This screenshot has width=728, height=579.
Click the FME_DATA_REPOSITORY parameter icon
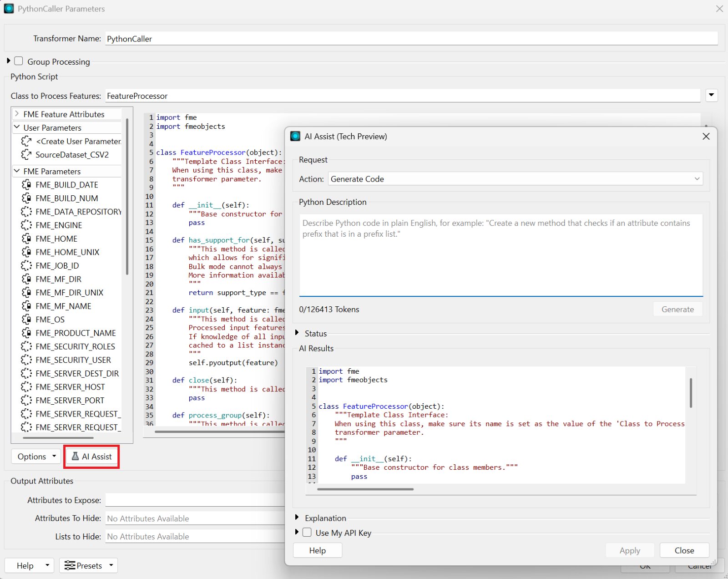26,212
